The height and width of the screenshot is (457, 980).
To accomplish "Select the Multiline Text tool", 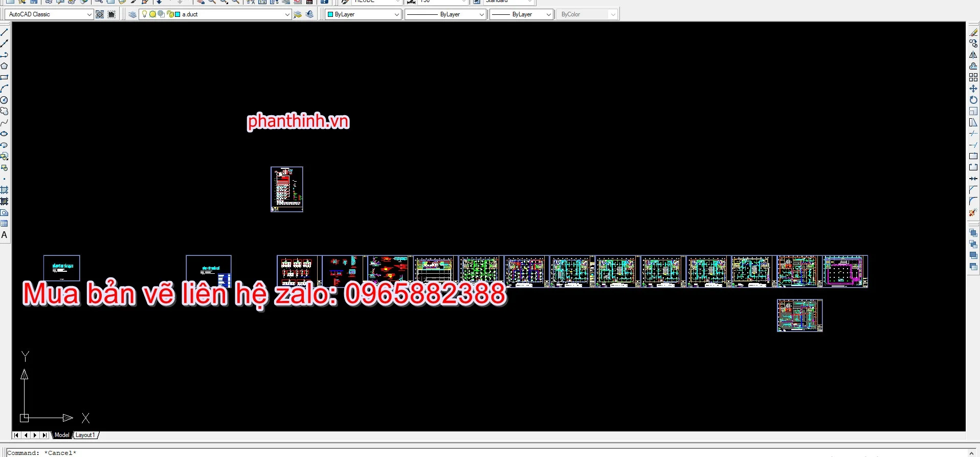I will coord(4,235).
